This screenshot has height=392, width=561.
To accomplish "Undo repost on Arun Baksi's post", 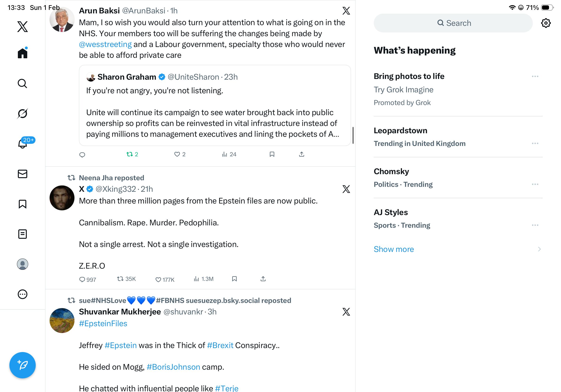I will 130,154.
